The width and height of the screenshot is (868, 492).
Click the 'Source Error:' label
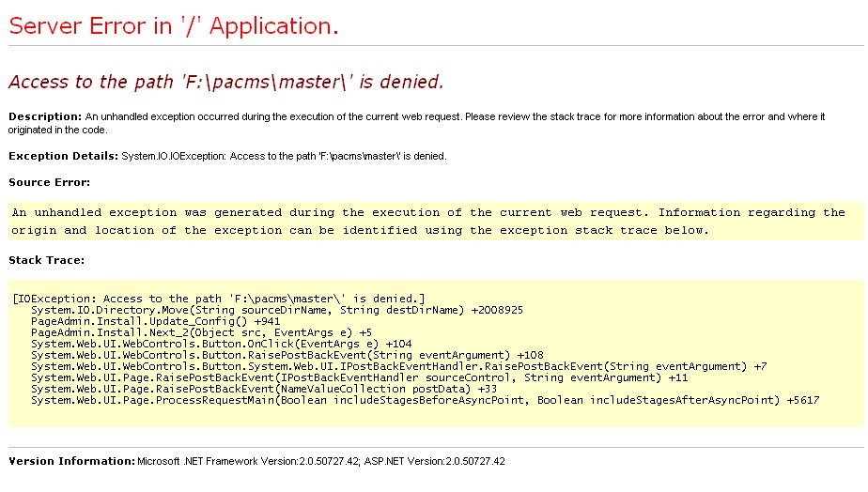[49, 182]
